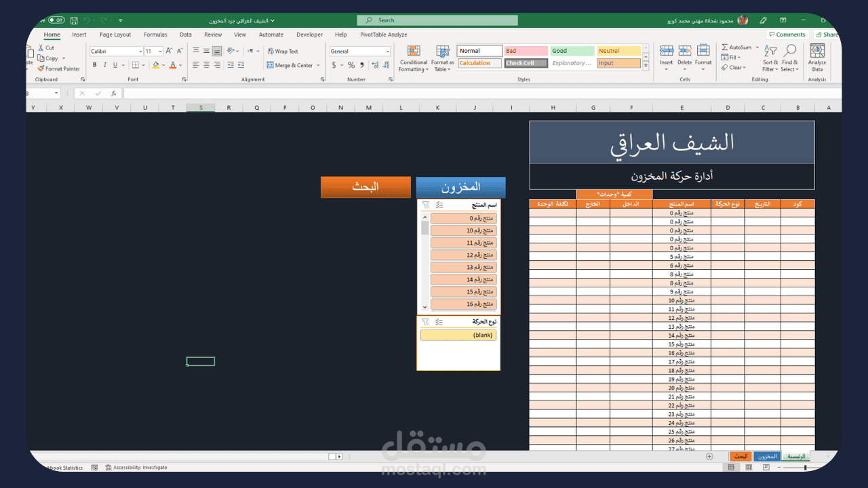Open Sort & Filter
This screenshot has height=488, width=868.
(x=770, y=58)
